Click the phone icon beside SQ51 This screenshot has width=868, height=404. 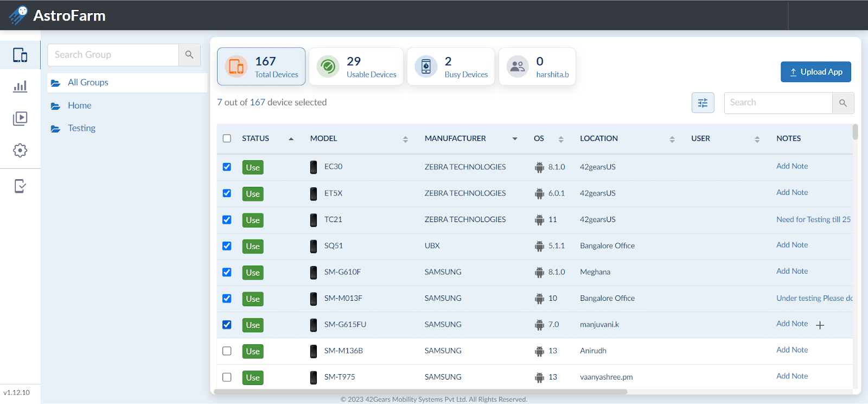click(x=314, y=246)
